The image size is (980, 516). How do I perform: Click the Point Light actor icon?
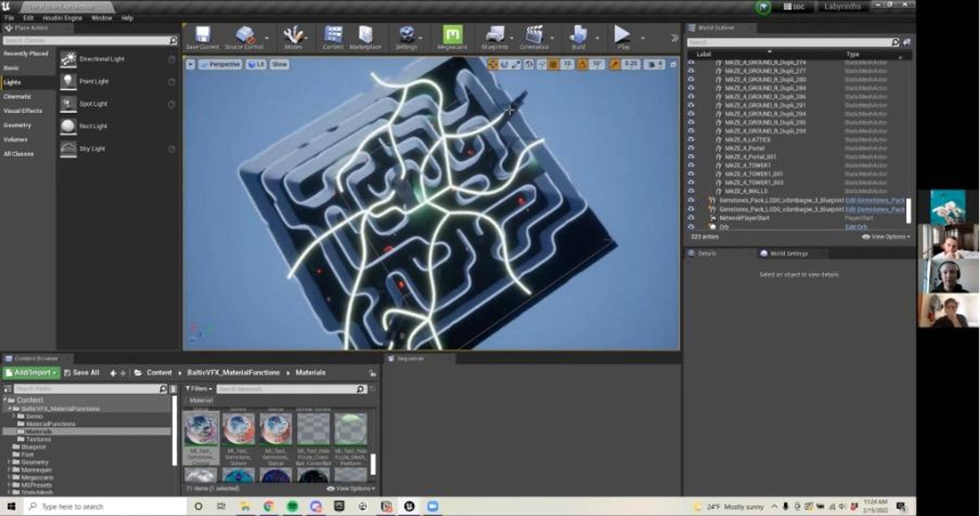68,81
